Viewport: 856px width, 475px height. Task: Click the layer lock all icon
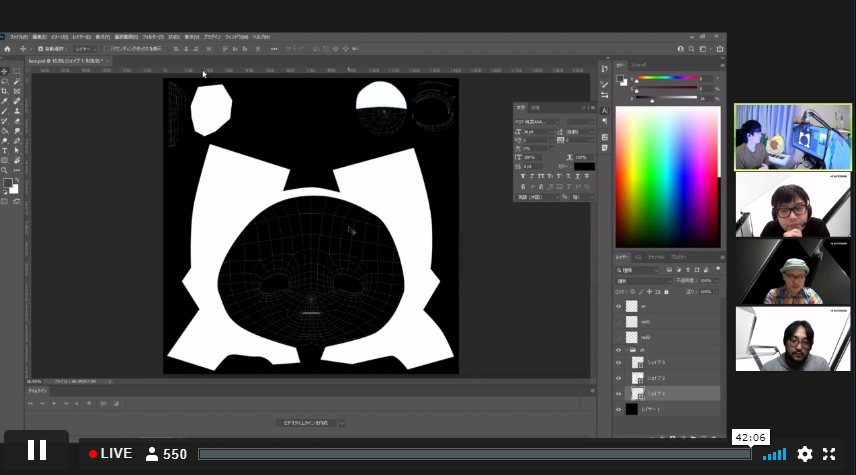tap(666, 292)
